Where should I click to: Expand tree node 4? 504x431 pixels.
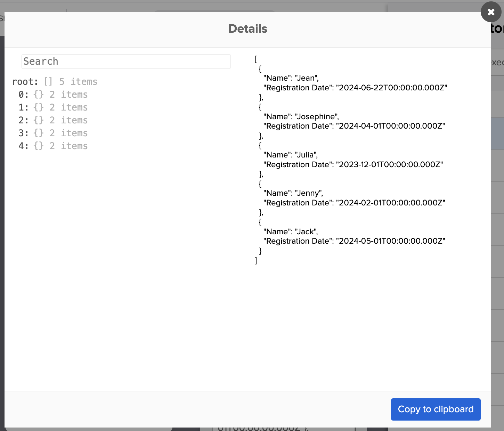tap(23, 146)
